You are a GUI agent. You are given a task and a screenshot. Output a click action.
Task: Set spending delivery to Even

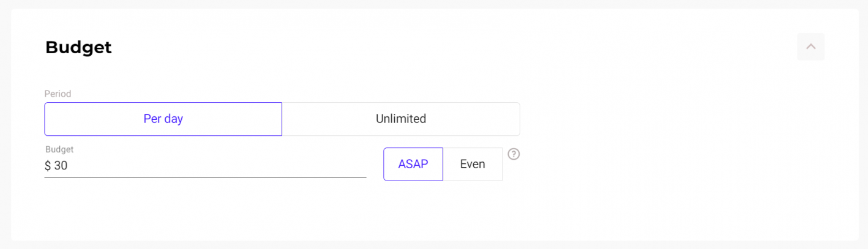pyautogui.click(x=473, y=164)
